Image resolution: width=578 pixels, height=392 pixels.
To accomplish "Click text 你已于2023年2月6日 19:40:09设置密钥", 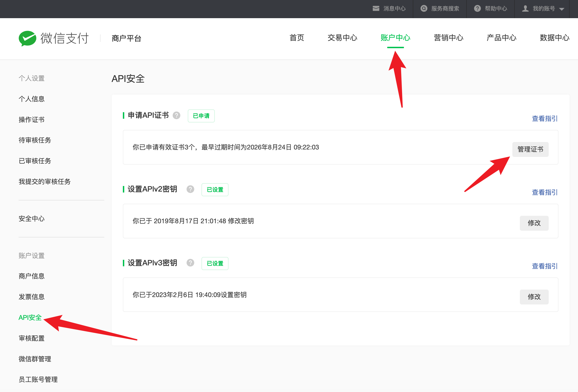I will pos(189,295).
